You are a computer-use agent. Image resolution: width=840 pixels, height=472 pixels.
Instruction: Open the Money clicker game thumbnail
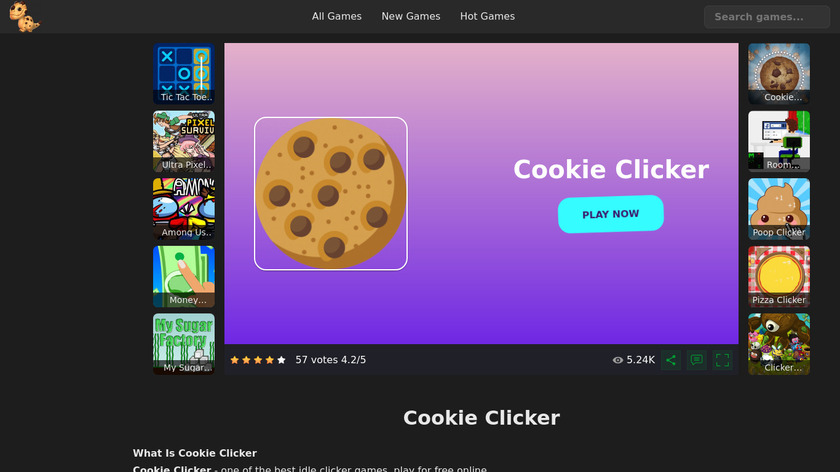pyautogui.click(x=184, y=276)
